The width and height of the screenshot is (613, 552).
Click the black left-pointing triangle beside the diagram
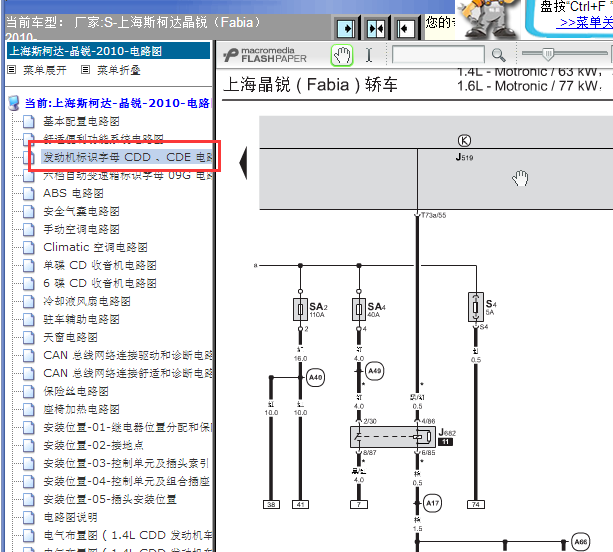(x=243, y=163)
